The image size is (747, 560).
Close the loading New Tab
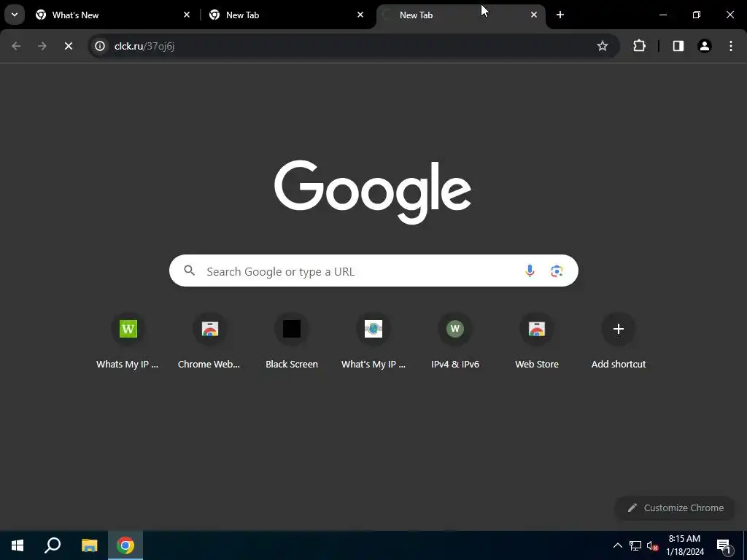point(534,15)
